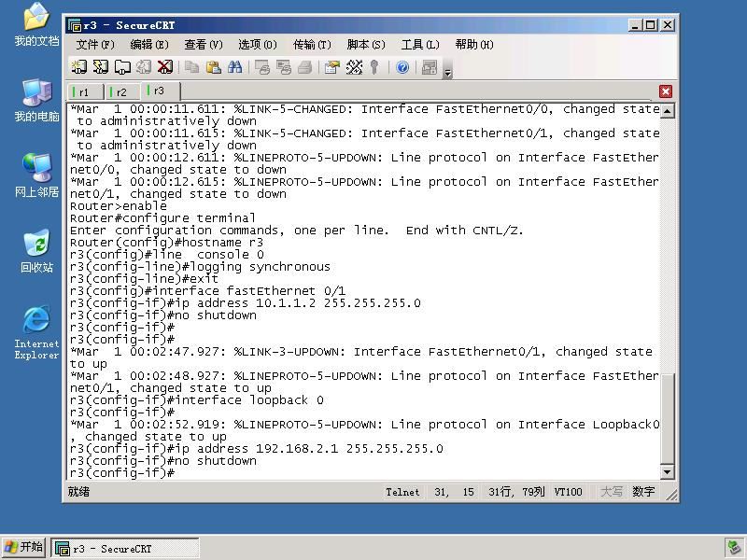
Task: Click the Print Screen icon
Action: click(x=262, y=67)
